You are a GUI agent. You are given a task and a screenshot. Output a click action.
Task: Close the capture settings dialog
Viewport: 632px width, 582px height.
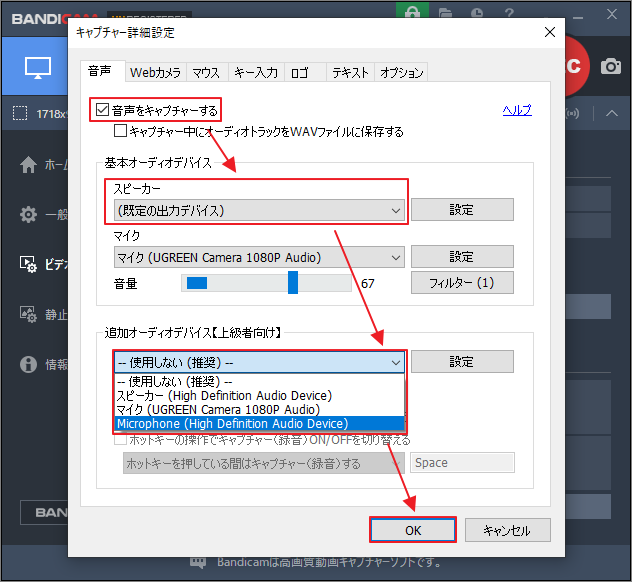click(550, 32)
